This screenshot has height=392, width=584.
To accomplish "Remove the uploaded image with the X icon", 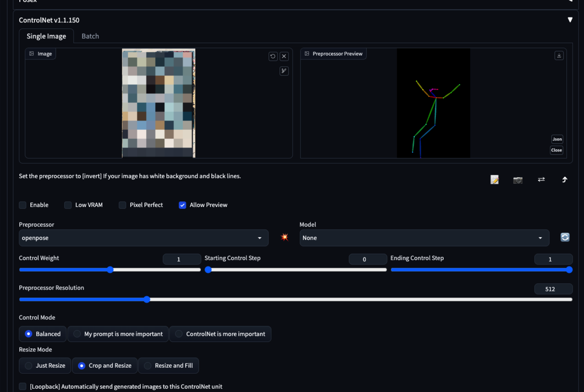I will [x=284, y=56].
